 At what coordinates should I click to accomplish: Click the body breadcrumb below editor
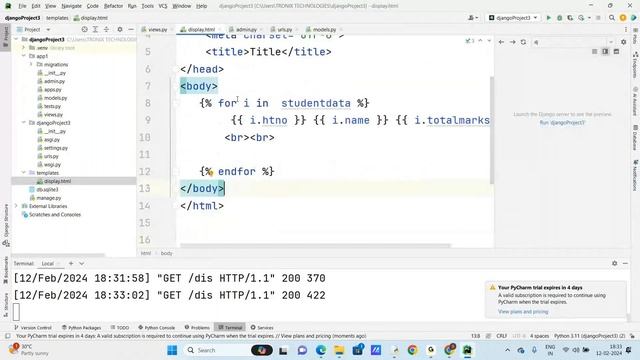[x=167, y=253]
